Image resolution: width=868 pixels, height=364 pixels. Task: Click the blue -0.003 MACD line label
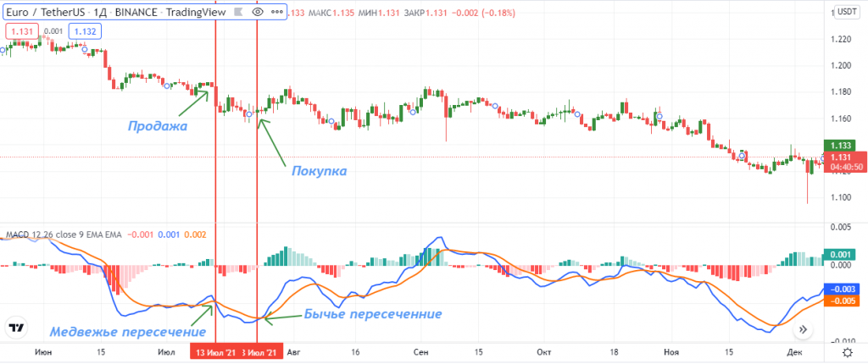[840, 290]
